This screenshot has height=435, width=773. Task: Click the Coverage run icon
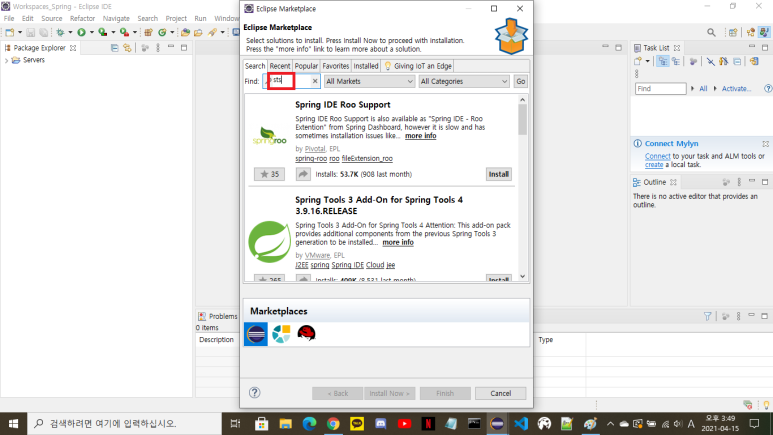[103, 33]
